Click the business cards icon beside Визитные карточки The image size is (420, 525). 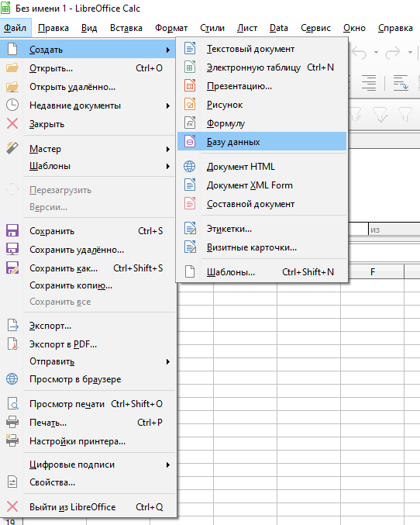[190, 247]
